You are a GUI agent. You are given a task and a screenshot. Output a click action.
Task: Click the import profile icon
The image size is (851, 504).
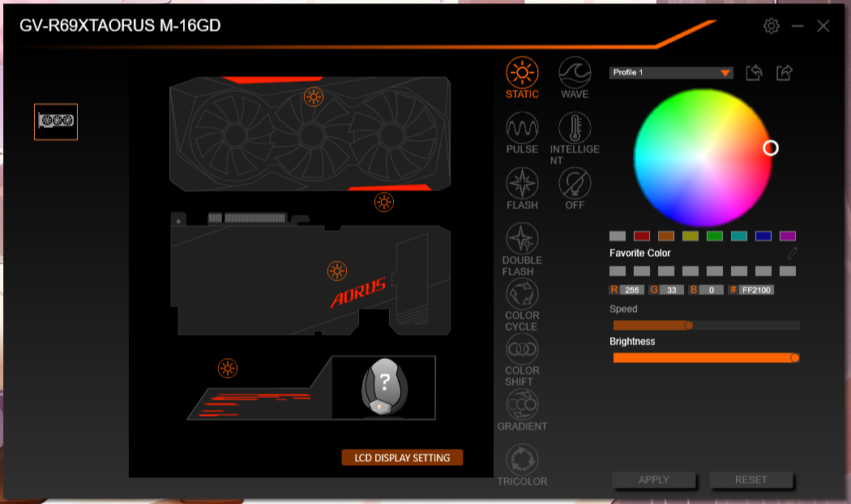tap(754, 72)
